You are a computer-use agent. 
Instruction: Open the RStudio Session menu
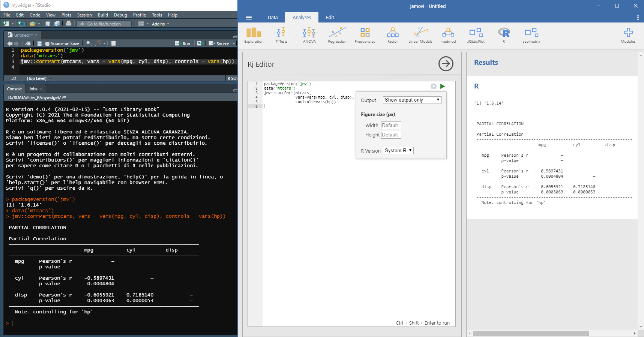tap(84, 15)
